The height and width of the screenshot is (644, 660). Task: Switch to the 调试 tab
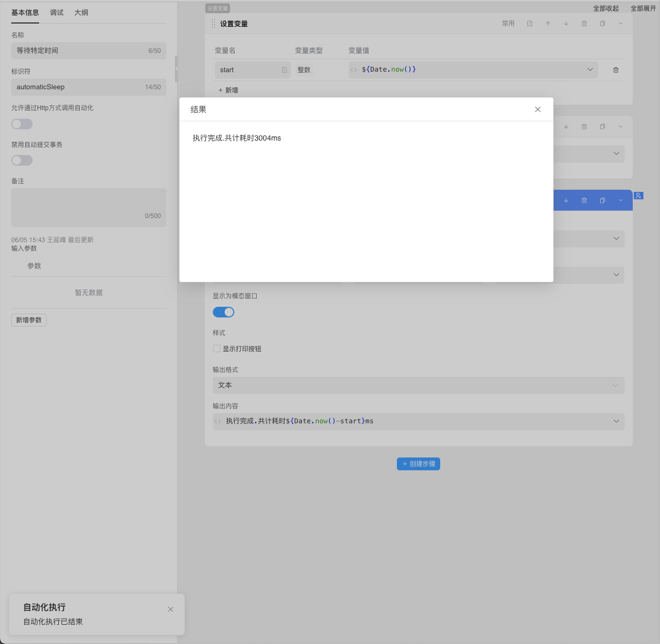click(x=57, y=12)
